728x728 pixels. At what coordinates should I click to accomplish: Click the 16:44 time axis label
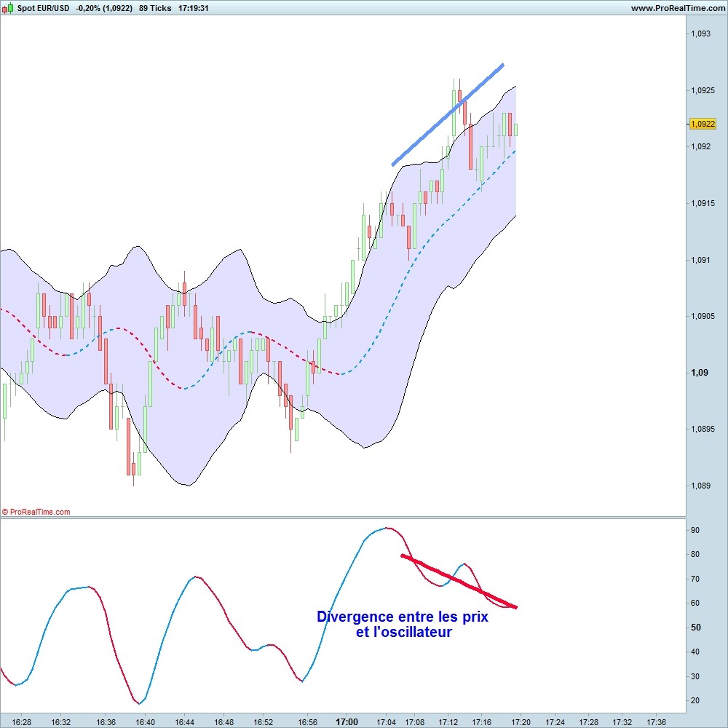(x=185, y=722)
